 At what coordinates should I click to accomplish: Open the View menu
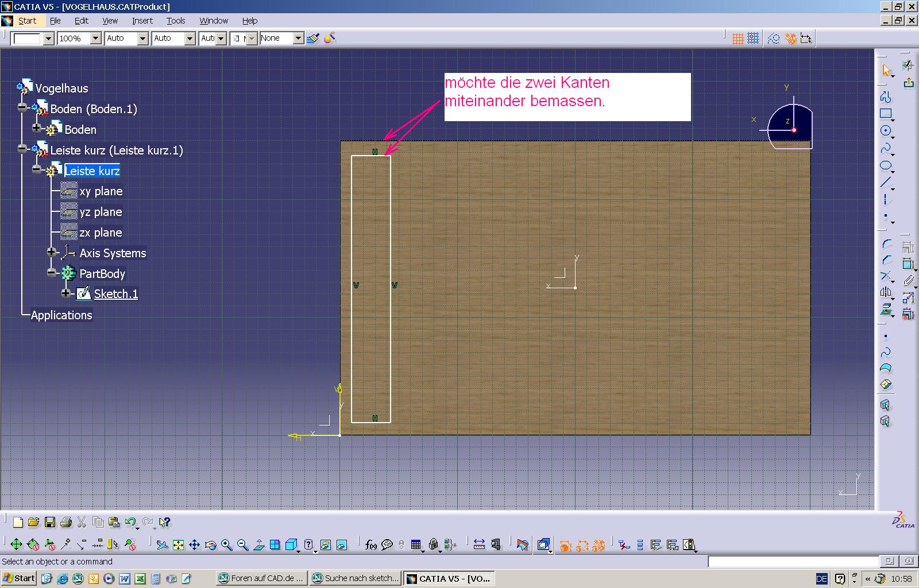(110, 21)
